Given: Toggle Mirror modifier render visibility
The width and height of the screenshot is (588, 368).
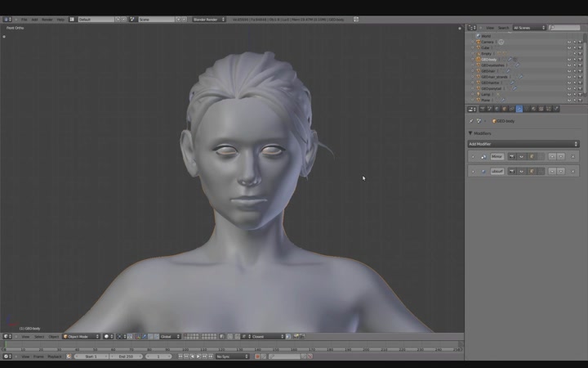Looking at the screenshot, I should click(x=511, y=156).
